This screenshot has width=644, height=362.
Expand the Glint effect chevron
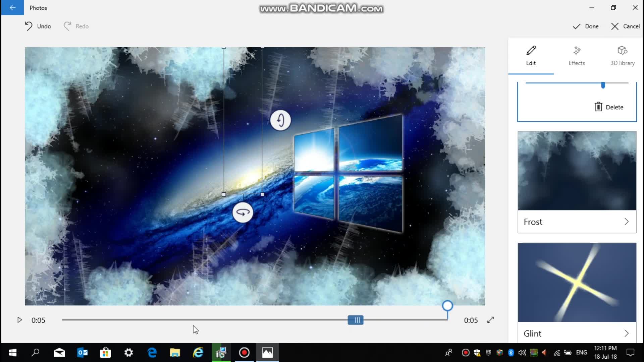tap(626, 333)
